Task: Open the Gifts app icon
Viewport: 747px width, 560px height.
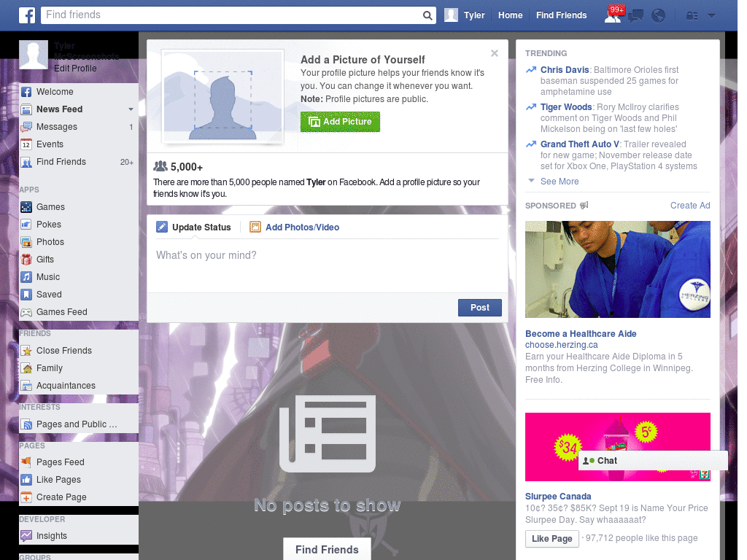Action: click(26, 260)
